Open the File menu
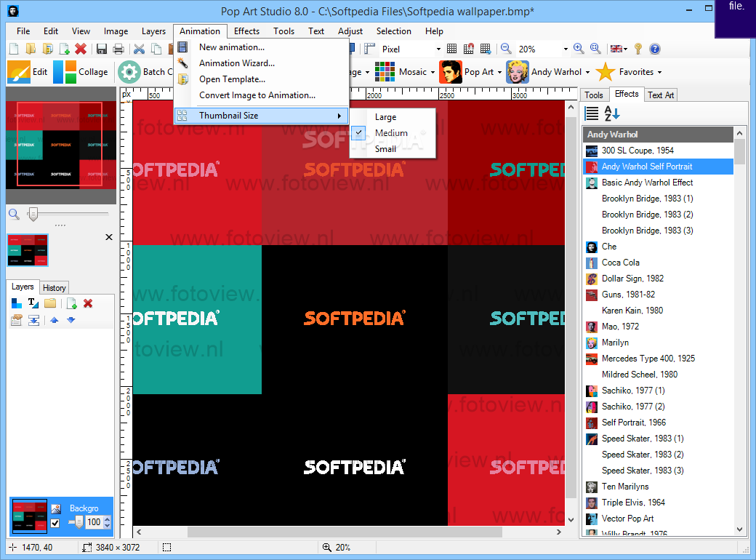 23,31
